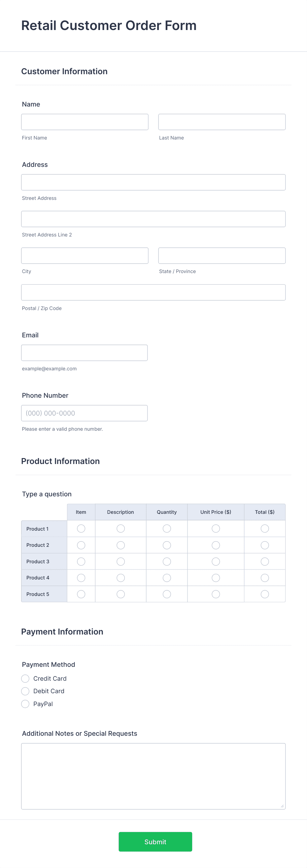This screenshot has height=868, width=307.
Task: Click the Submit button
Action: [155, 842]
